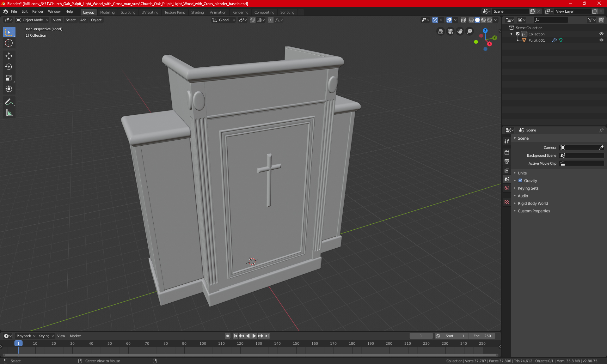607x364 pixels.
Task: Click the Play animation button
Action: click(254, 336)
